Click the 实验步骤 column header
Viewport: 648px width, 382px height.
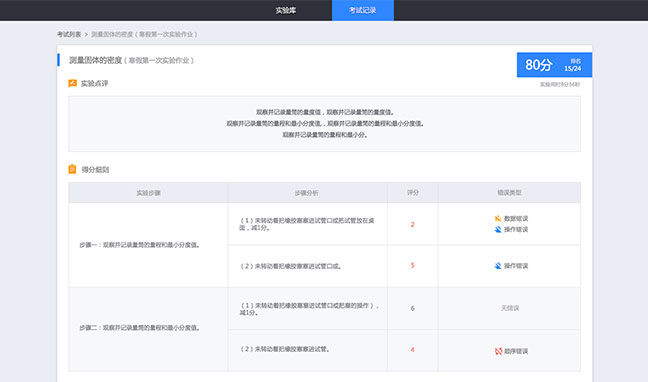[x=148, y=193]
